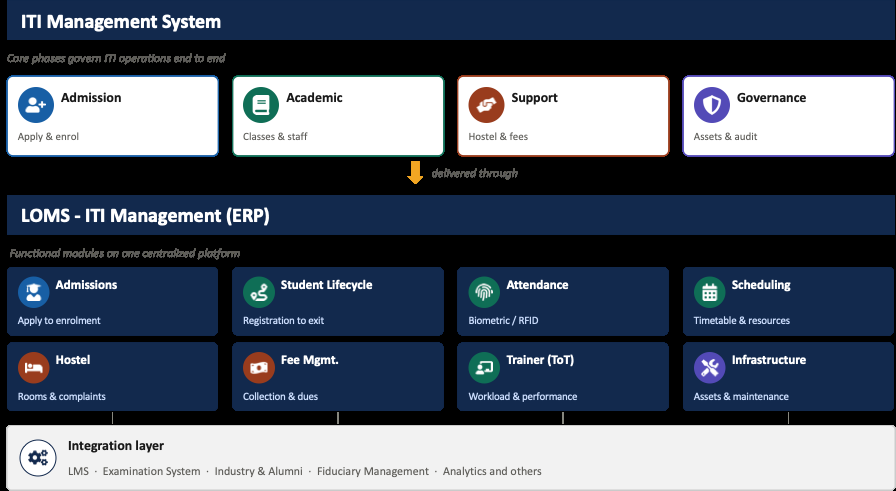Click the 'Apply & enrol' text
The height and width of the screenshot is (491, 896).
point(48,137)
